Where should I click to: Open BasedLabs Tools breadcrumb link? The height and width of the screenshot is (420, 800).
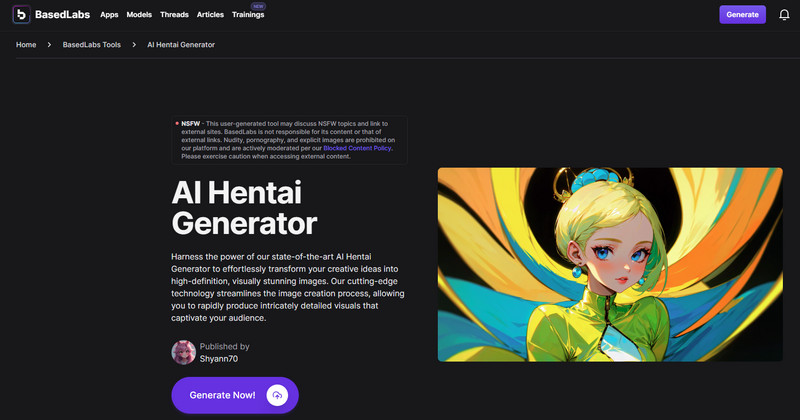click(x=92, y=45)
